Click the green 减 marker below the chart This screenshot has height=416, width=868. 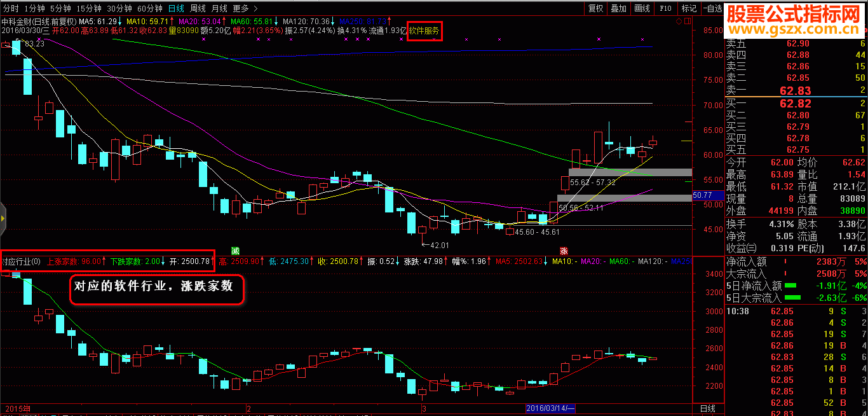click(x=235, y=250)
